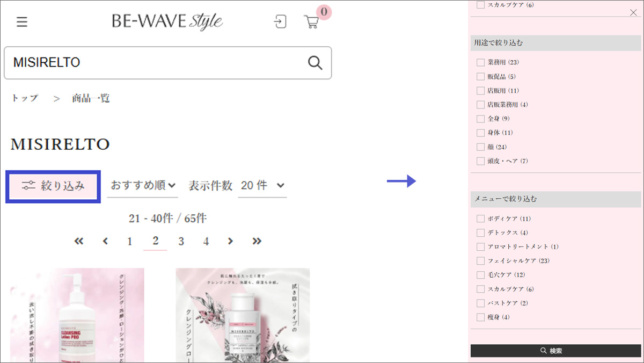The image size is (644, 363).
Task: Open the MISIRELTO cleansing lotion bottle image
Action: (243, 315)
